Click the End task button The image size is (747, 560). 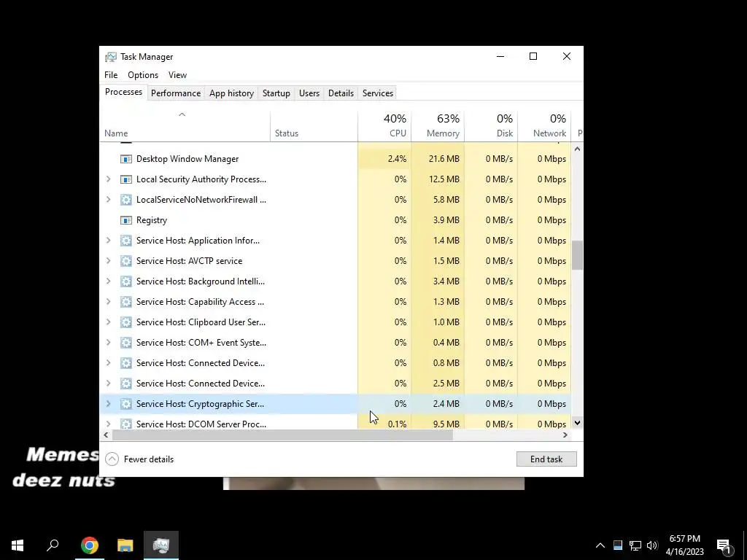point(546,459)
